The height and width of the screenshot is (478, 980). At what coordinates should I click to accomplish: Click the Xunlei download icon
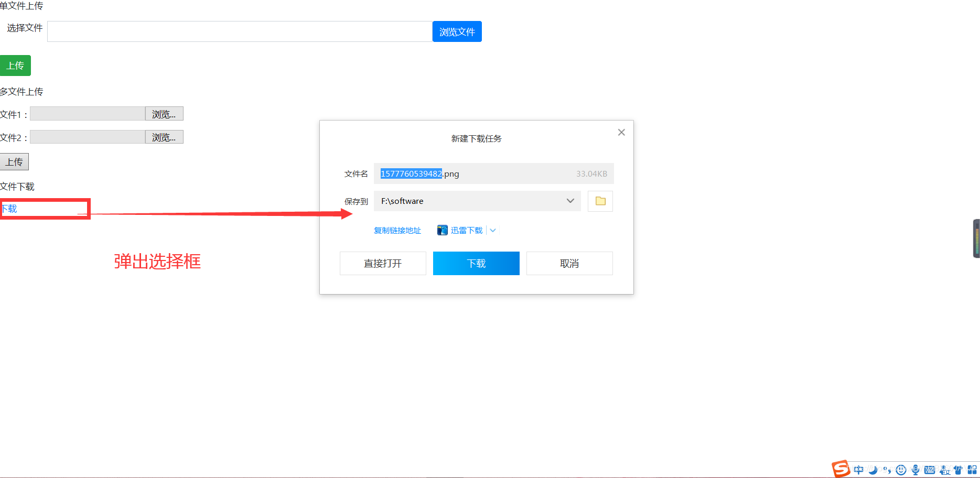(x=443, y=230)
